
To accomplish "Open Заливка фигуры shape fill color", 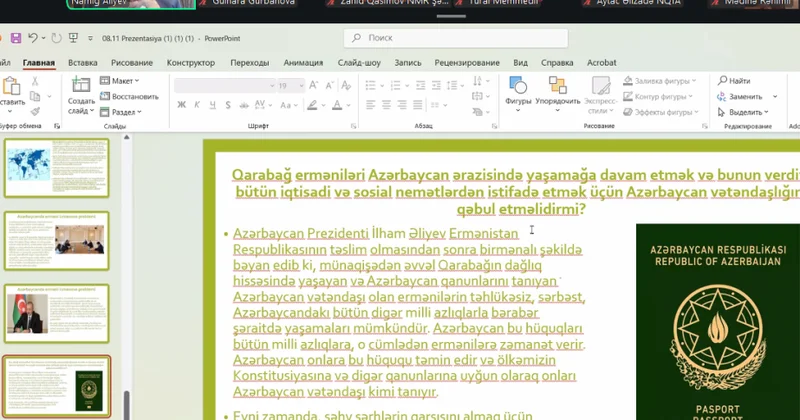I will click(660, 81).
